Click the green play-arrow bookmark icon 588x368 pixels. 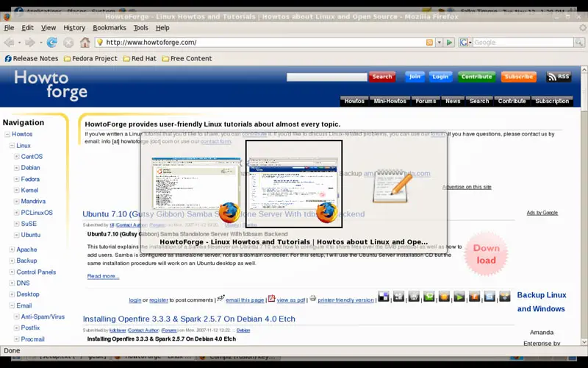tap(459, 297)
